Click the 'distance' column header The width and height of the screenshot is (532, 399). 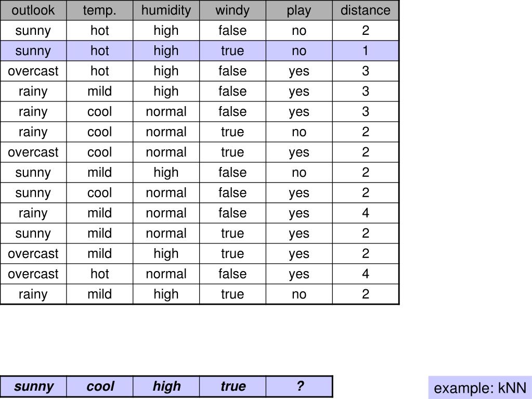click(366, 10)
